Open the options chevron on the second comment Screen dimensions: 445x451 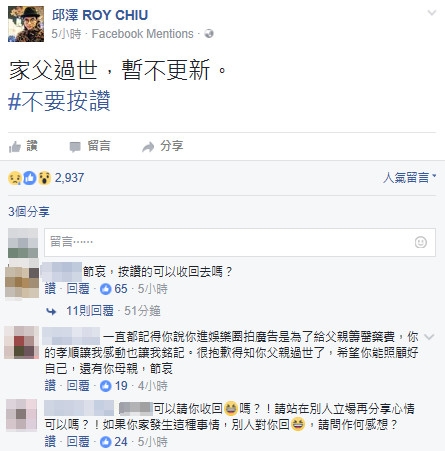point(429,337)
